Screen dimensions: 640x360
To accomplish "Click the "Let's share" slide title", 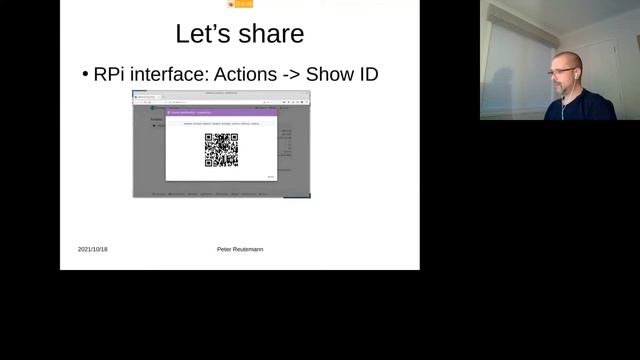I will pos(240,33).
